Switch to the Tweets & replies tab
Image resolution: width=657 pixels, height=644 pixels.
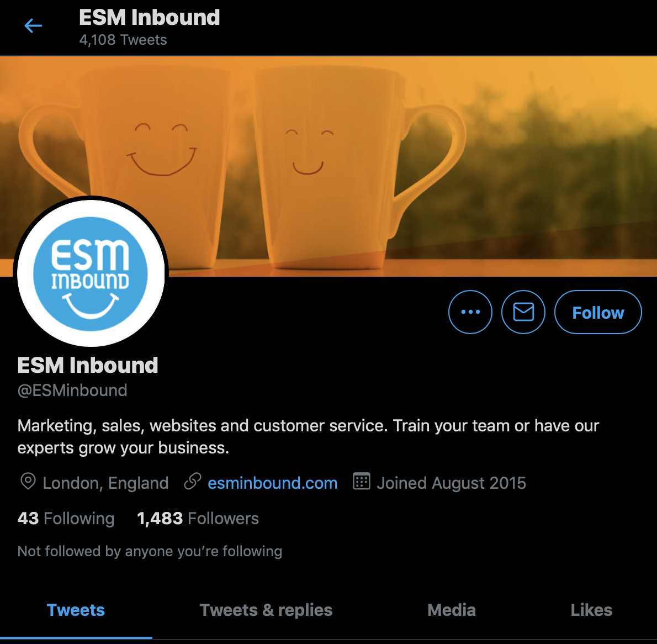[x=266, y=610]
